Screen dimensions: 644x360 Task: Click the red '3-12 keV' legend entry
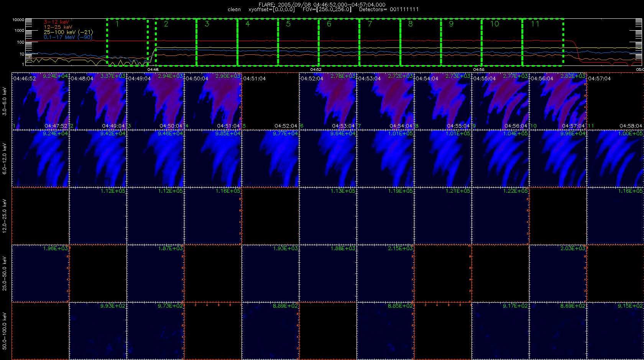pos(56,22)
